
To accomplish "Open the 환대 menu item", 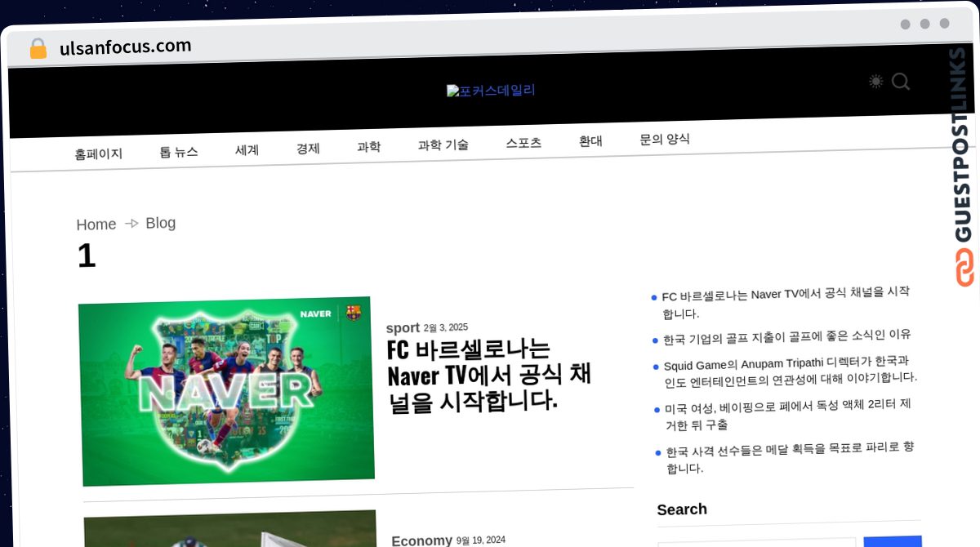I will coord(590,141).
